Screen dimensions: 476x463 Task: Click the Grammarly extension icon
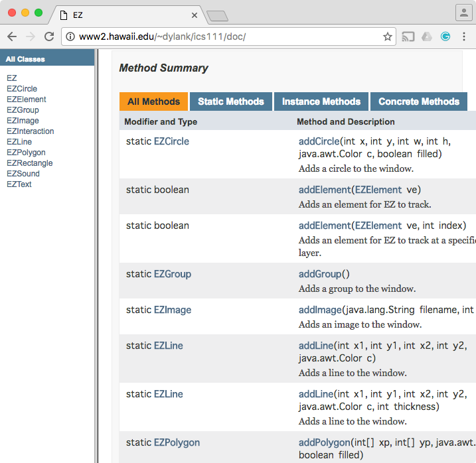445,36
